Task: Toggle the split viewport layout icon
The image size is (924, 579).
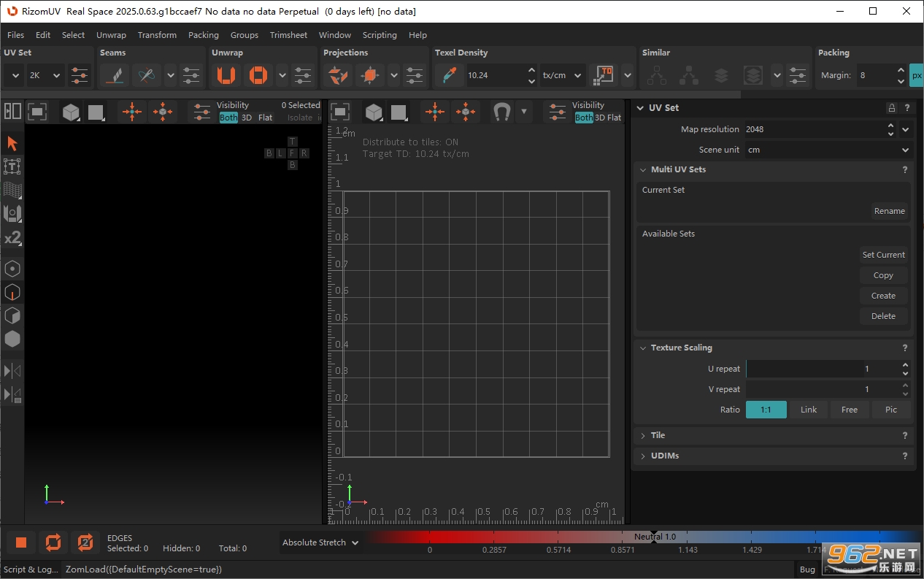Action: pyautogui.click(x=12, y=111)
